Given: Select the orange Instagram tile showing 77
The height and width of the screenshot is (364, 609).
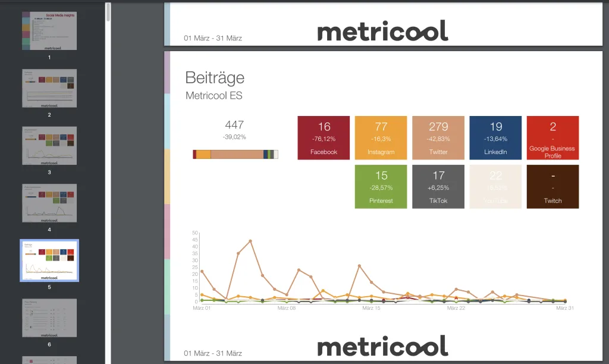Looking at the screenshot, I should pos(381,138).
